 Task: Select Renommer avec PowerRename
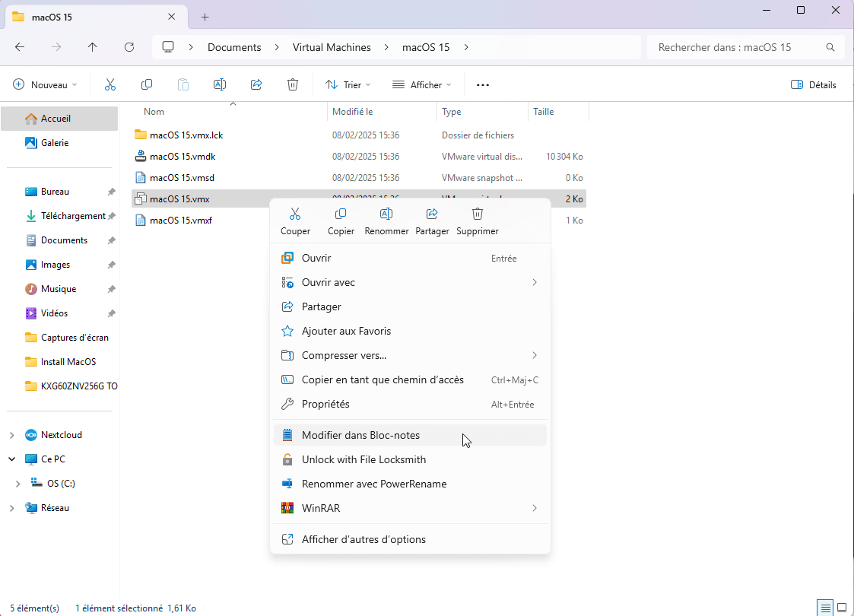[x=410, y=484]
